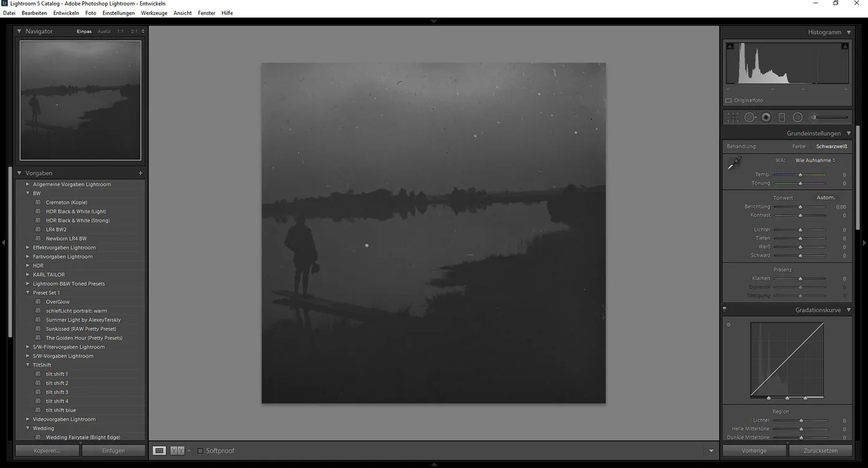
Task: Open the adjustment brush tool
Action: pyautogui.click(x=829, y=117)
